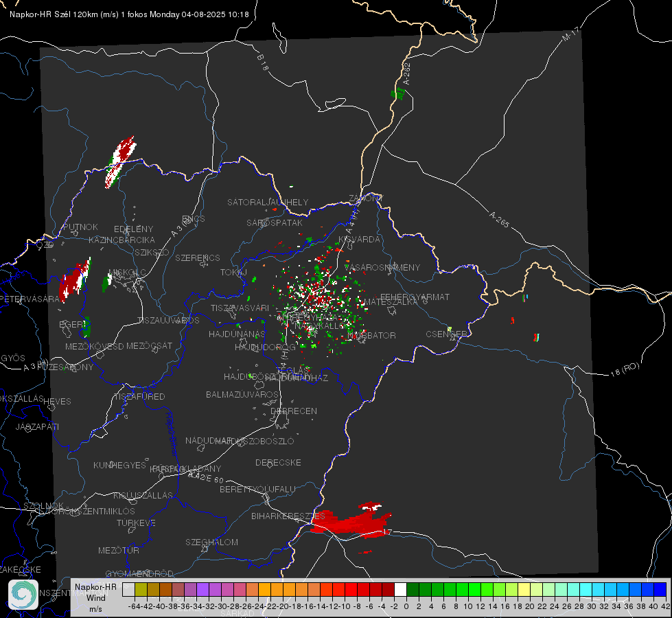Click the cyan swatch above the 28 legend label

(x=586, y=590)
